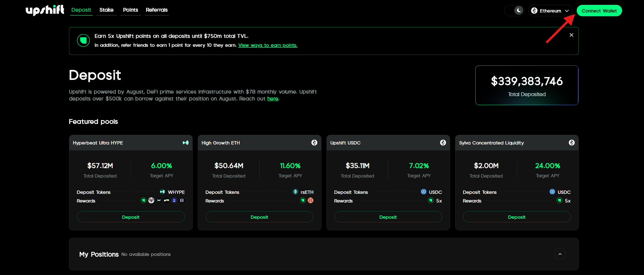This screenshot has height=275, width=644.
Task: Click the Ethereum network logo icon
Action: click(534, 11)
